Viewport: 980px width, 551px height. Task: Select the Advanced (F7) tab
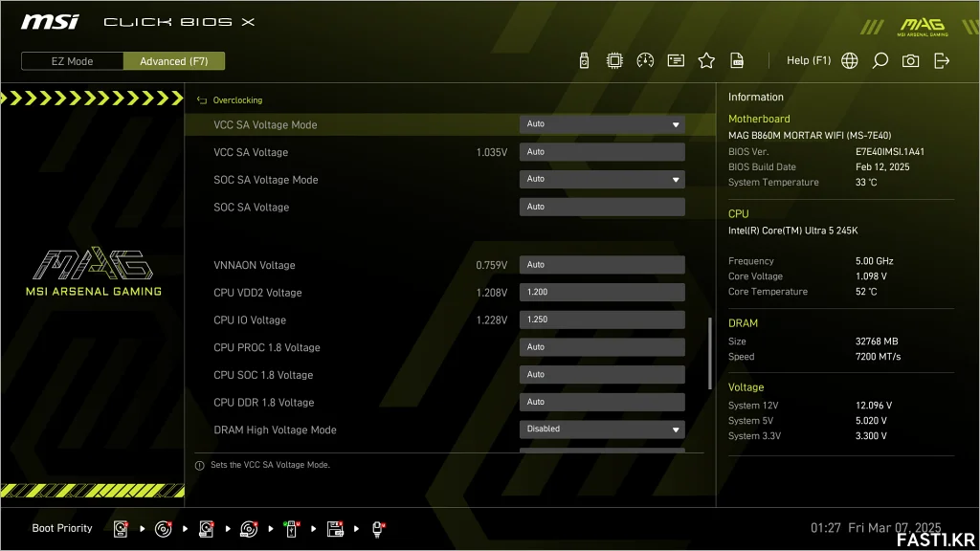point(174,61)
